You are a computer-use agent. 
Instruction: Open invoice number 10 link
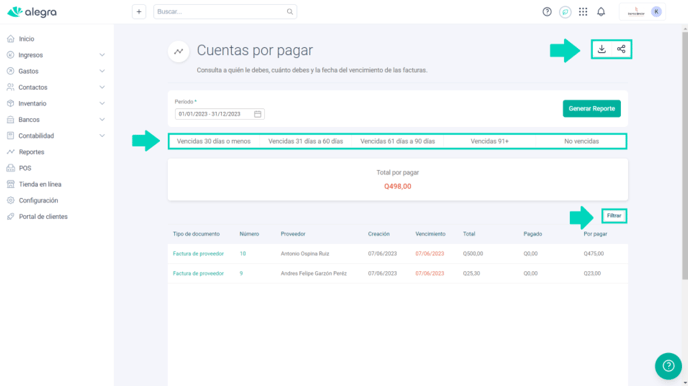(243, 254)
